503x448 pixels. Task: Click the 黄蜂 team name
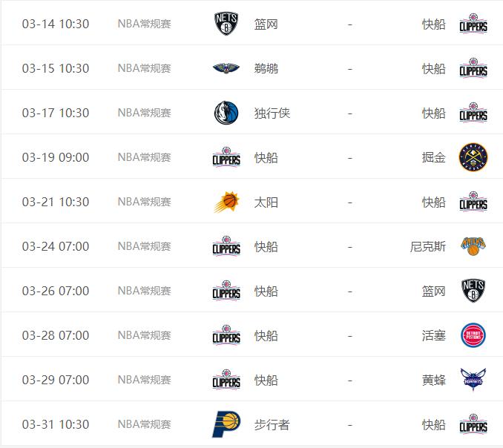[434, 380]
